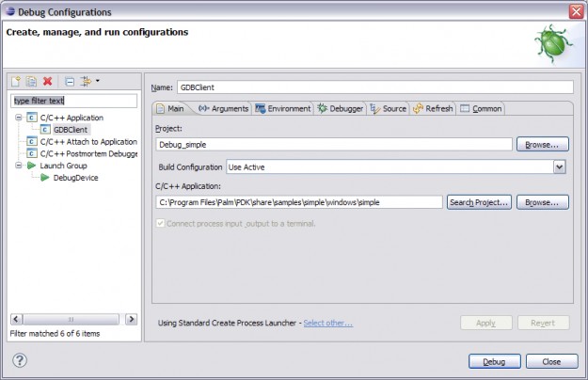Image resolution: width=588 pixels, height=380 pixels.
Task: Click the Select other launcher link
Action: 327,323
